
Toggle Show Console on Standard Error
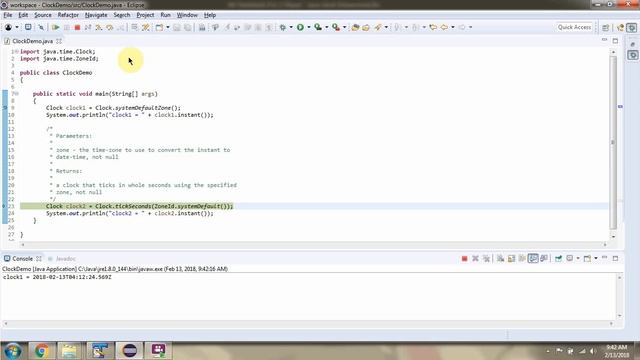tap(544, 258)
